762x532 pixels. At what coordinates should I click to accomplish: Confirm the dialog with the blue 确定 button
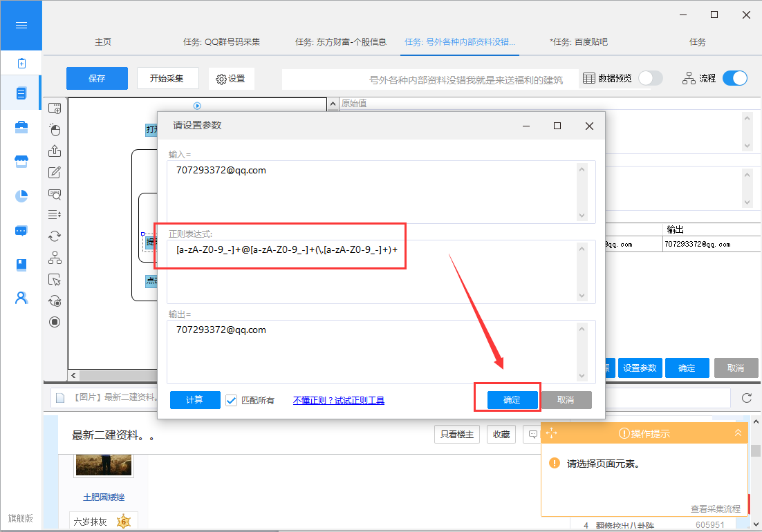[512, 400]
